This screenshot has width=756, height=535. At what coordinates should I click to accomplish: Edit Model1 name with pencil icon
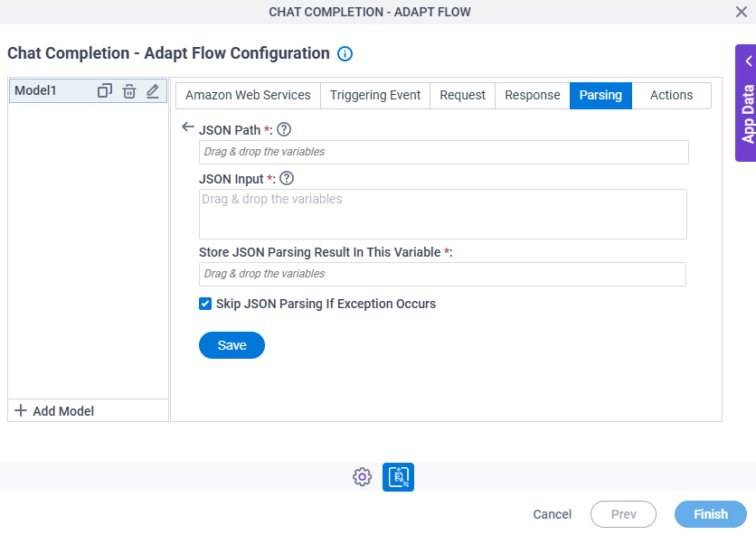pyautogui.click(x=153, y=90)
